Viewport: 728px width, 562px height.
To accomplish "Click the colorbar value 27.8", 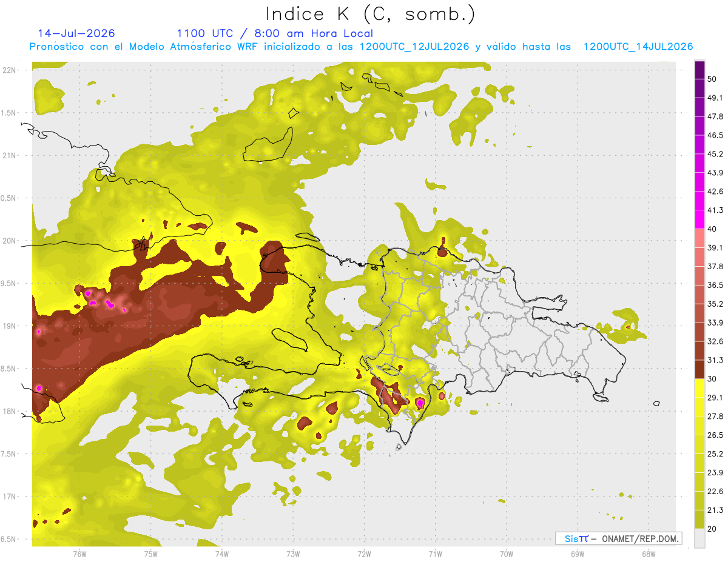I will [x=715, y=416].
